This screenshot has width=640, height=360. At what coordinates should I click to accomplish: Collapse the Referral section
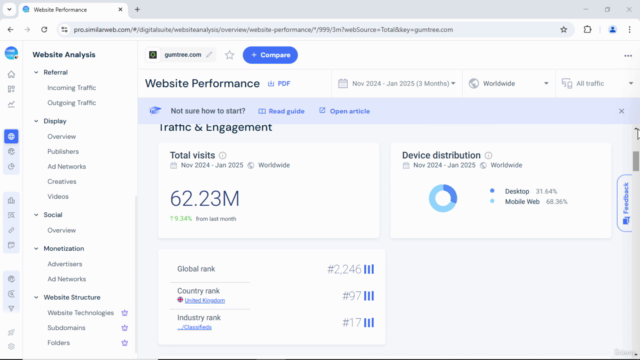(x=36, y=72)
